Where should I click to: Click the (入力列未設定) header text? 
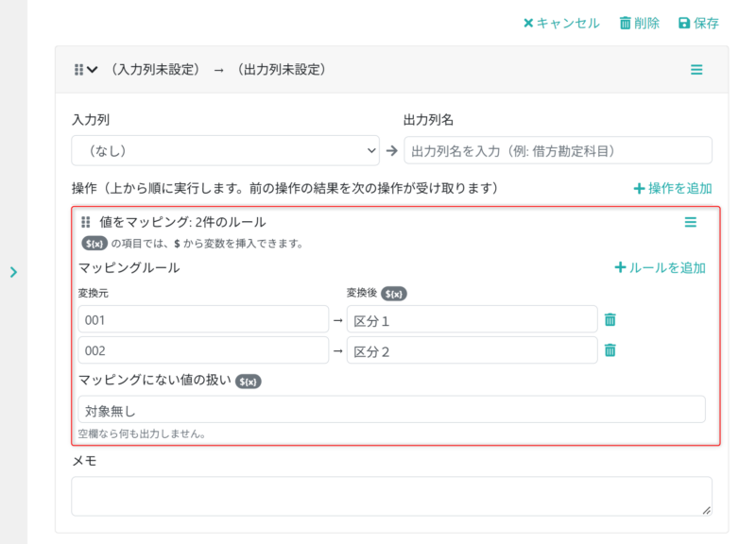(x=156, y=70)
